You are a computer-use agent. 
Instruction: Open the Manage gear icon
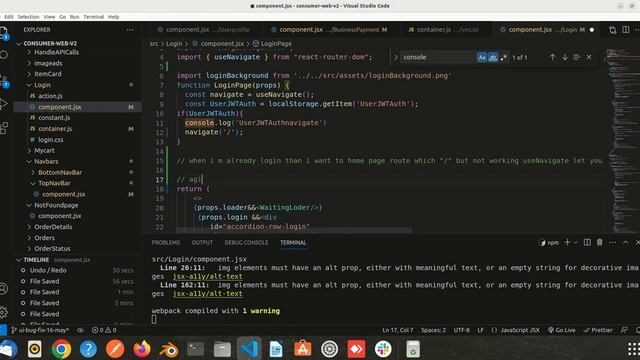coord(4,312)
